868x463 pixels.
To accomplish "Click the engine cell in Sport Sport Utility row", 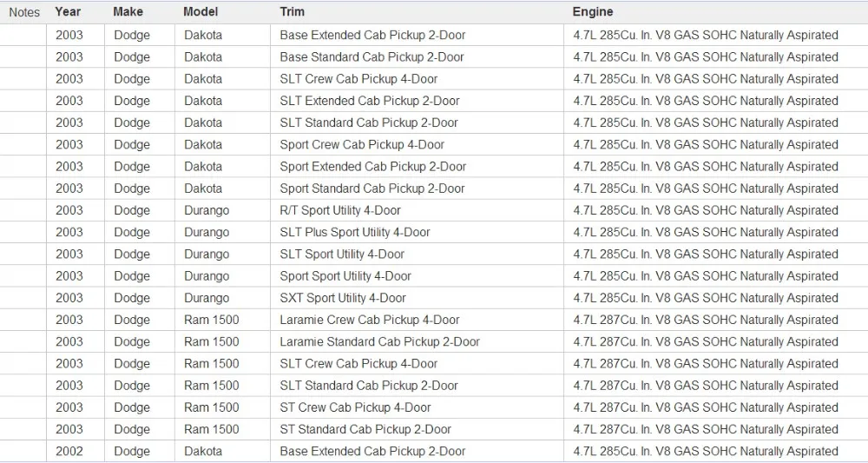I will point(706,276).
